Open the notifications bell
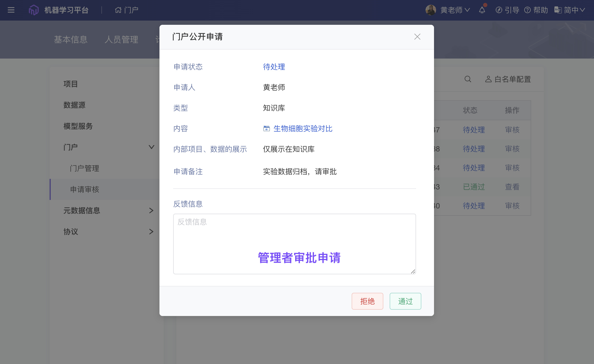The height and width of the screenshot is (364, 594). click(482, 10)
